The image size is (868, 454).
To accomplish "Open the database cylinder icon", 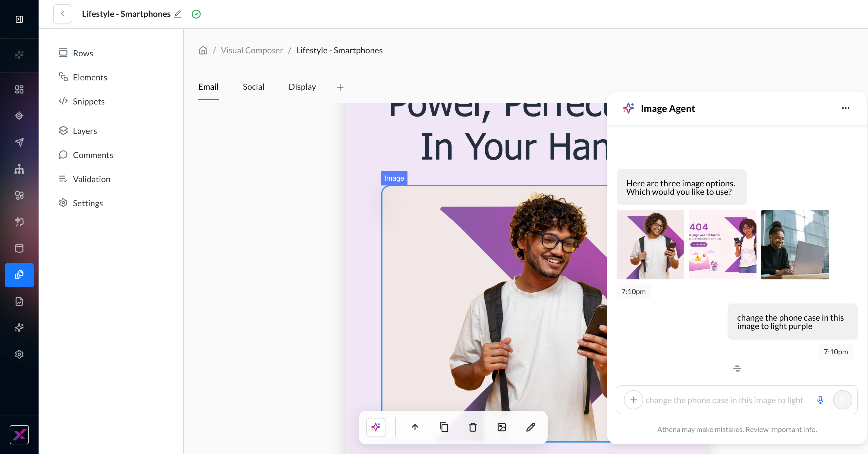I will (x=19, y=248).
